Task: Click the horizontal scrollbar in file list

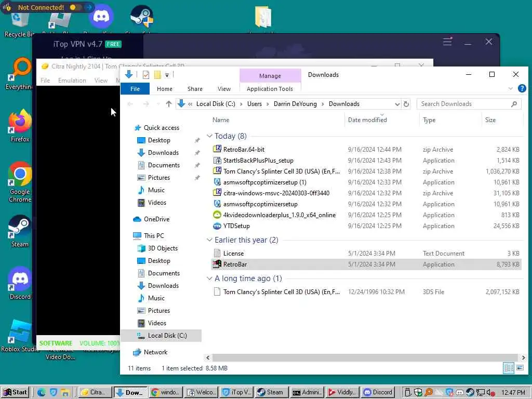Action: (365, 357)
